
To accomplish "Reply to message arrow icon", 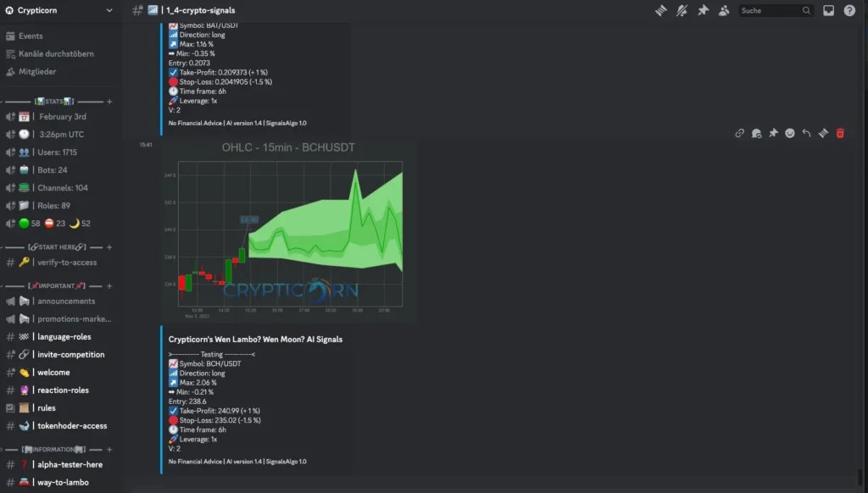I will [x=807, y=133].
